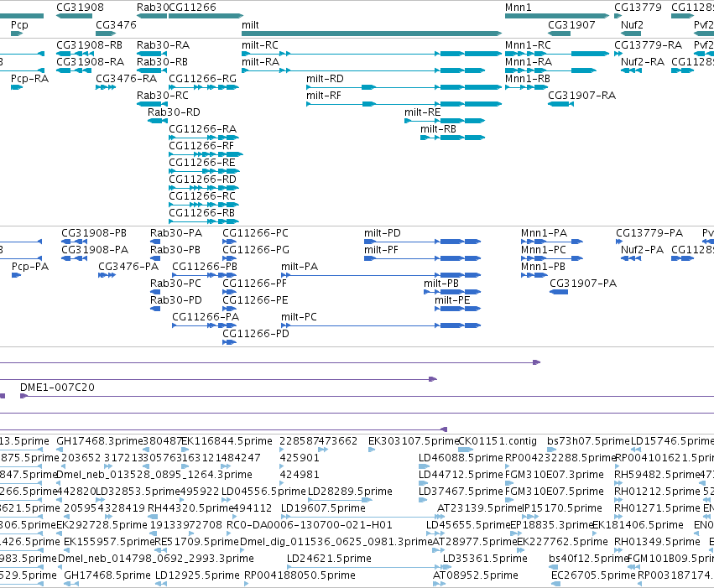Select the Mnn1 gene label
The height and width of the screenshot is (588, 714).
(x=519, y=8)
